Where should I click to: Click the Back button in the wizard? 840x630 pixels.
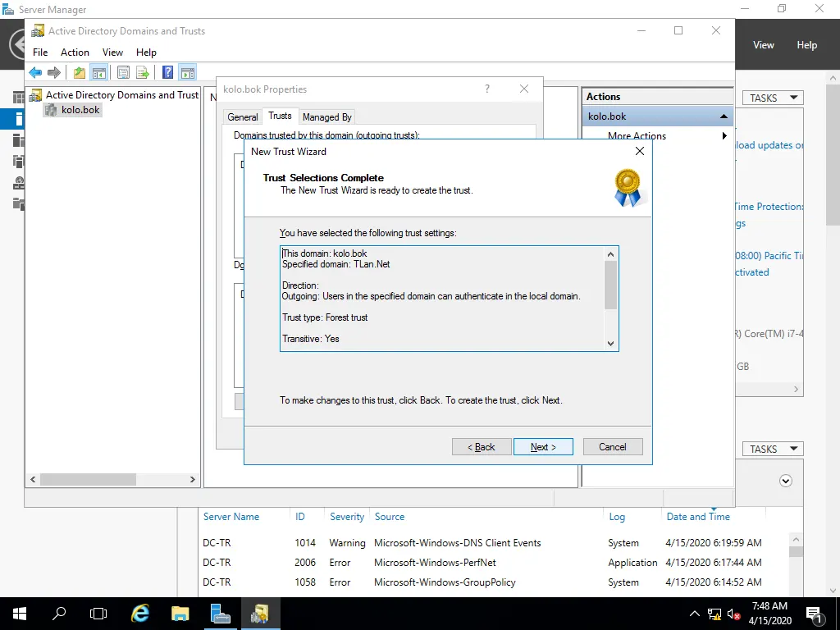[482, 447]
